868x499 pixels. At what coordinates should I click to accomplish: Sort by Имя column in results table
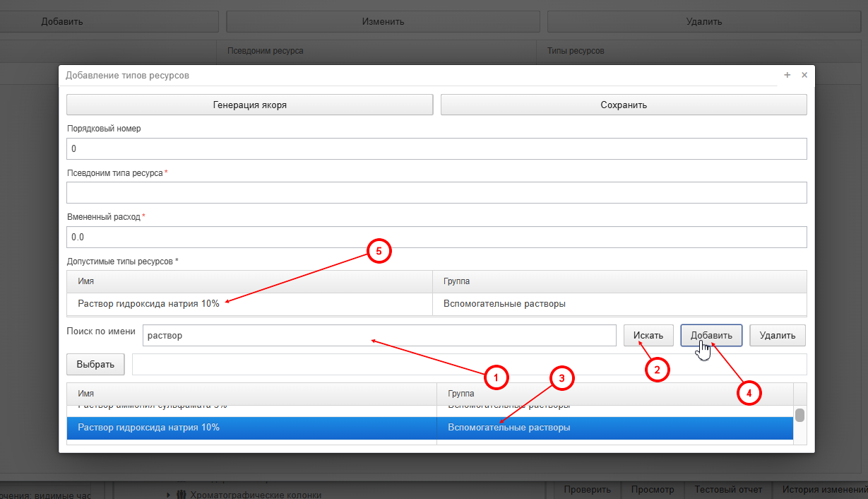click(x=251, y=394)
